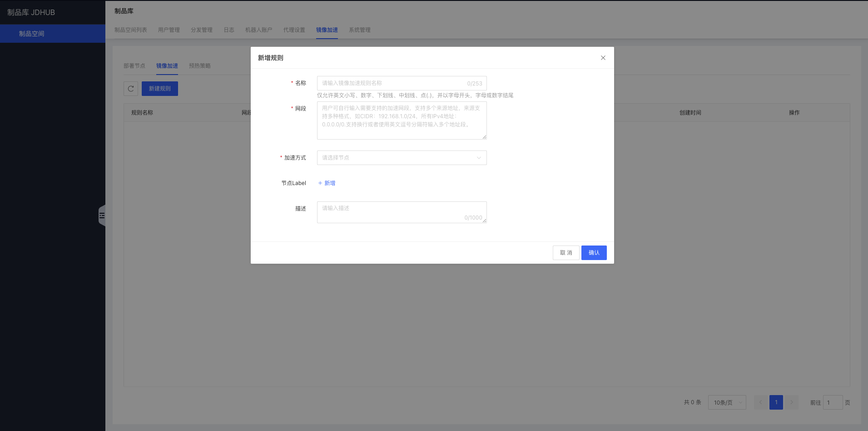
Task: Click the 规则名称 column header
Action: tap(142, 113)
